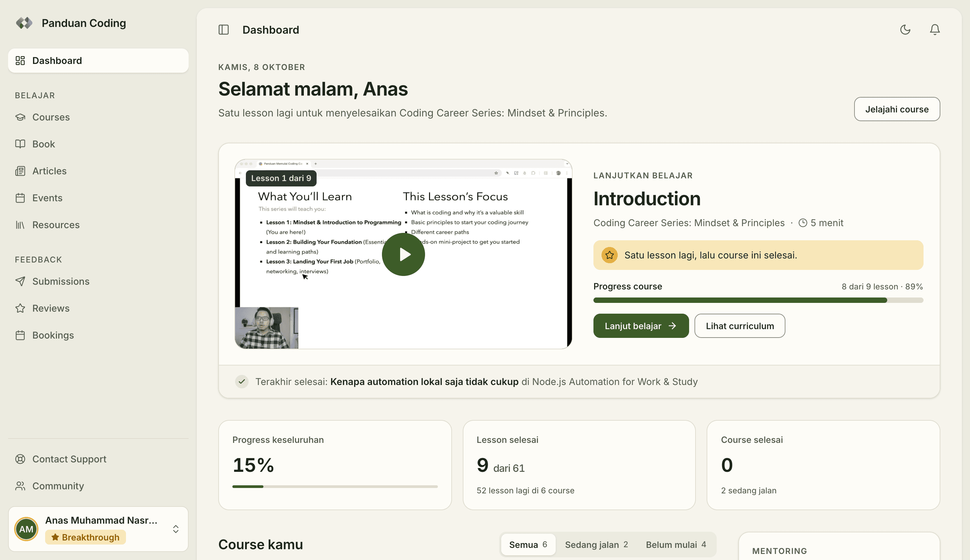This screenshot has width=970, height=560.
Task: Click '8 dari 9 lesson · 89%' text
Action: 882,286
